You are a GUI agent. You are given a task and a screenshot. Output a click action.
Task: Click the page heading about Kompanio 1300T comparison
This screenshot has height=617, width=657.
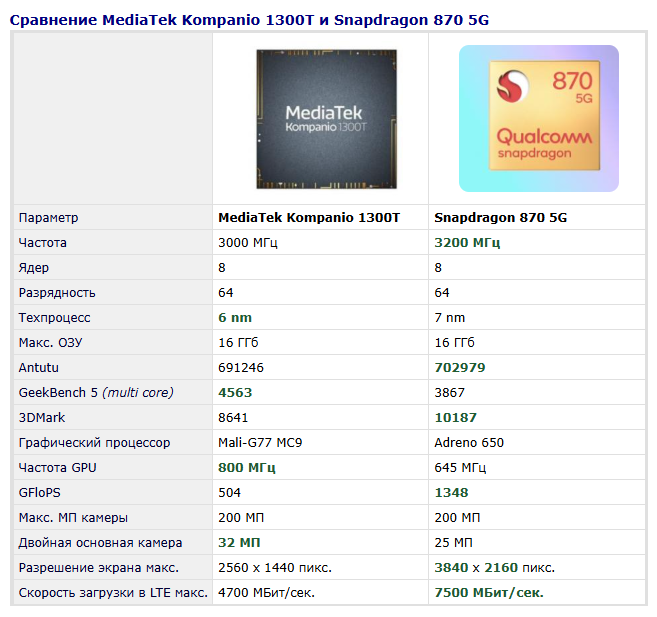[x=249, y=20]
